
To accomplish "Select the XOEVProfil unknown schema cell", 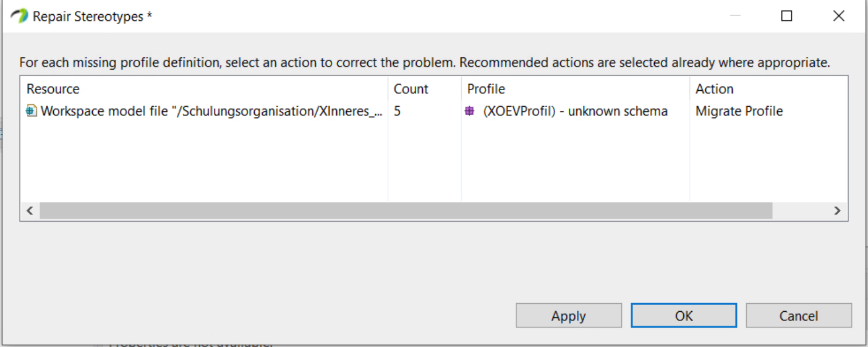I will coord(576,112).
